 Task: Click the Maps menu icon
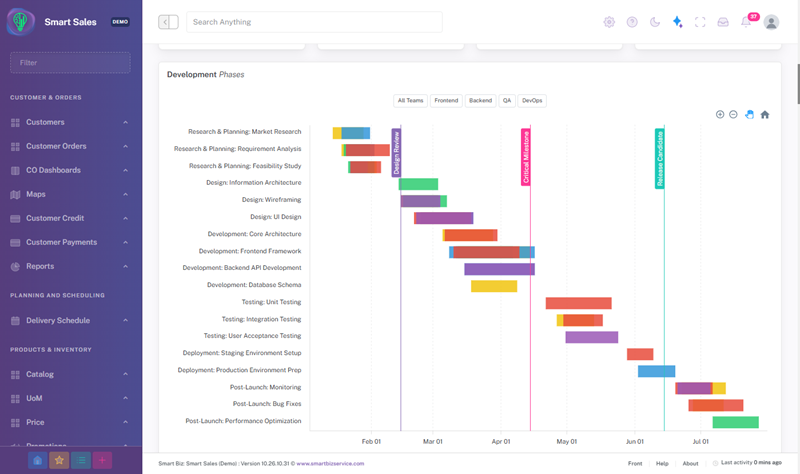pyautogui.click(x=15, y=194)
